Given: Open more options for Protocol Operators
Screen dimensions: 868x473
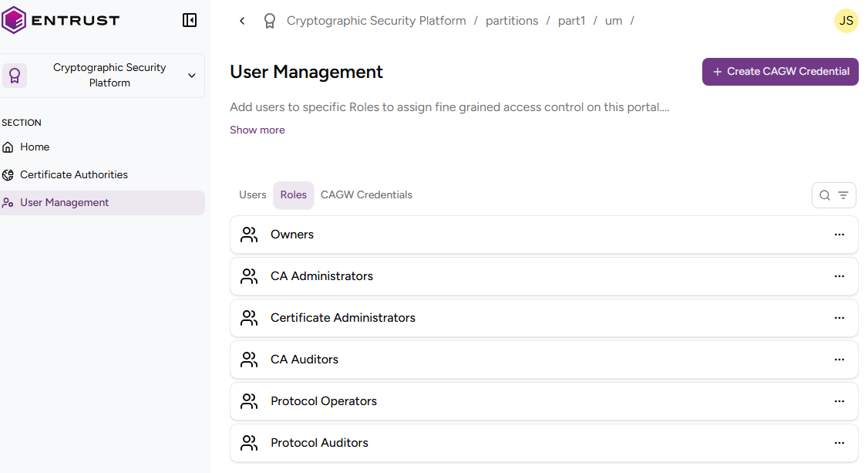Looking at the screenshot, I should coord(839,401).
